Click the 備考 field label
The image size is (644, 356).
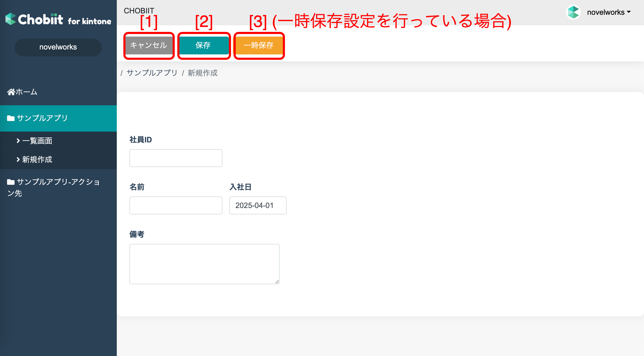pyautogui.click(x=137, y=234)
